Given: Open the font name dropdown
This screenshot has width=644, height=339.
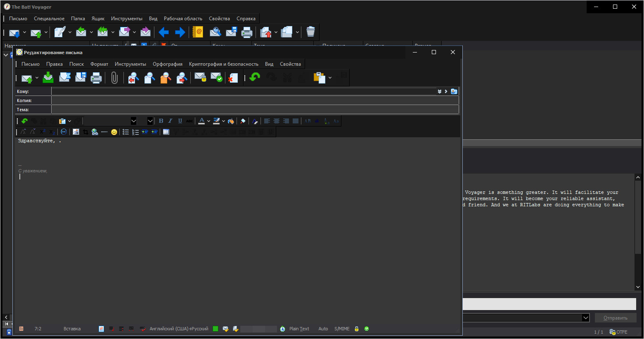Looking at the screenshot, I should click(134, 121).
